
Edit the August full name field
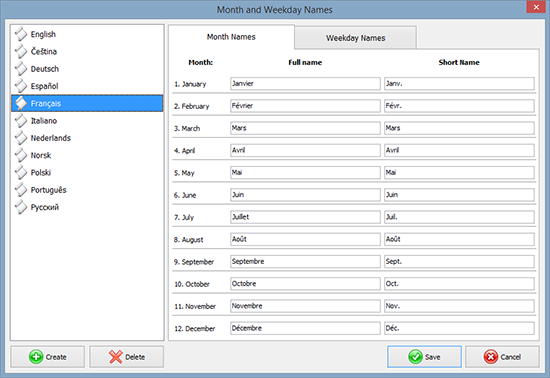(x=305, y=239)
